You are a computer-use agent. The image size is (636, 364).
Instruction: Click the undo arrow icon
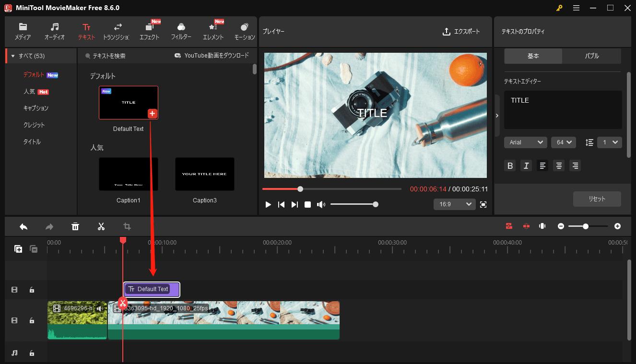[x=23, y=226]
